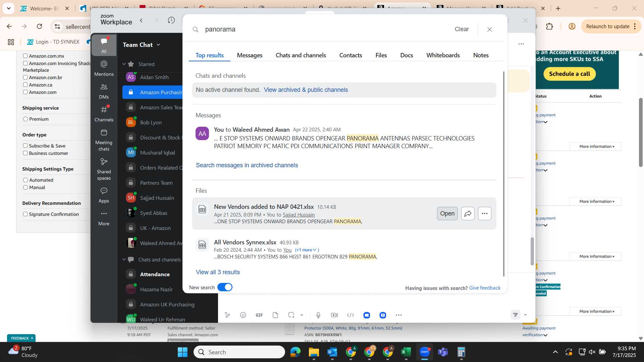644x362 pixels.
Task: Open Zoom from Windows taskbar
Action: coord(425,352)
